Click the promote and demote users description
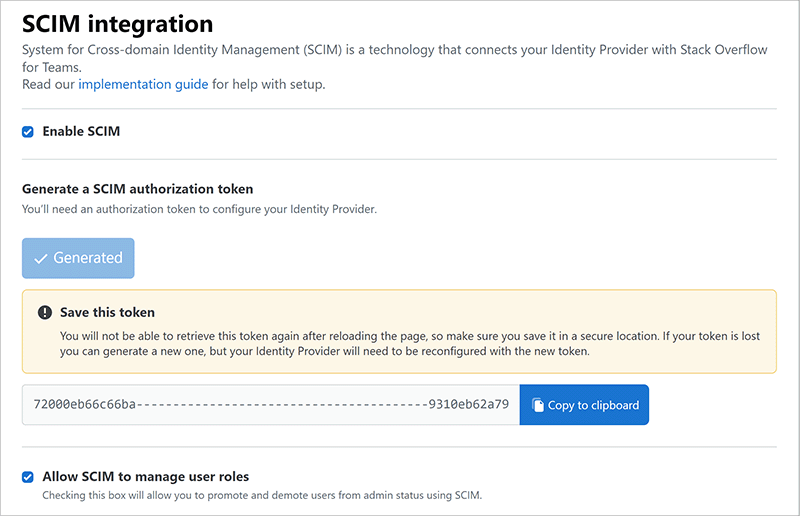800x516 pixels. (262, 495)
